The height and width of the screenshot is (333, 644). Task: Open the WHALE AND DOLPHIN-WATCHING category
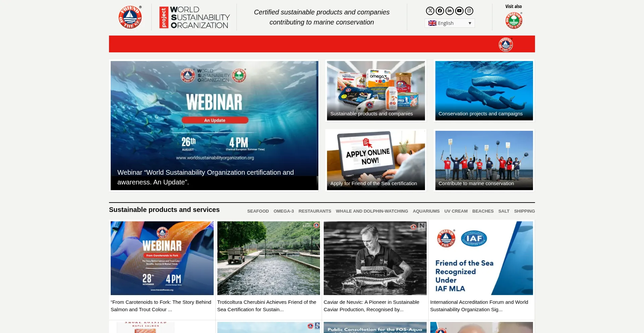point(372,211)
